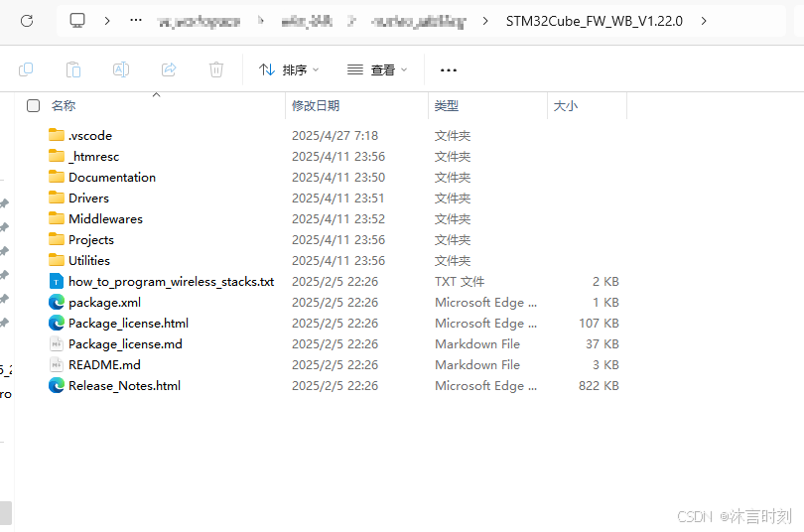Click the 37 KB size cell
The image size is (804, 532).
click(x=602, y=343)
